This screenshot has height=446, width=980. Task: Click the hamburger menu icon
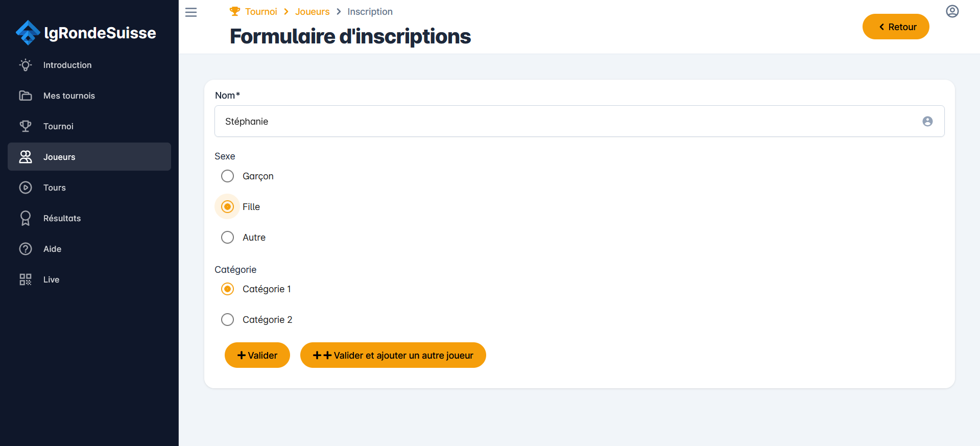click(x=191, y=12)
